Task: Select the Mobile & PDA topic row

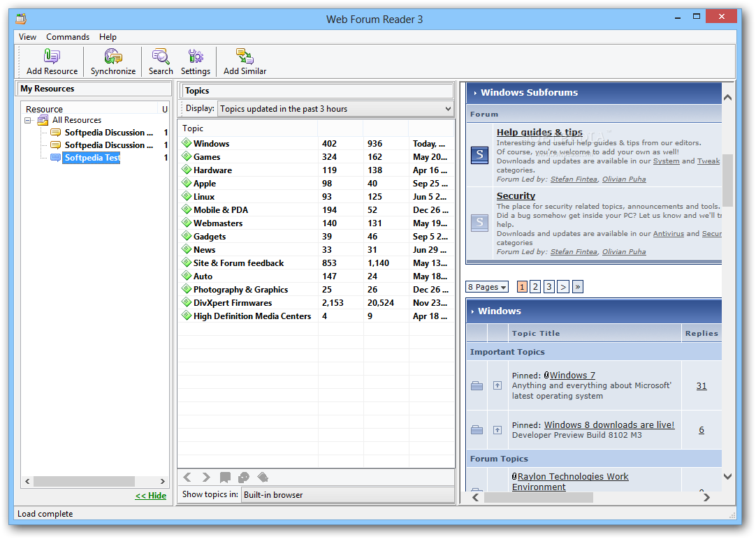Action: click(x=316, y=210)
